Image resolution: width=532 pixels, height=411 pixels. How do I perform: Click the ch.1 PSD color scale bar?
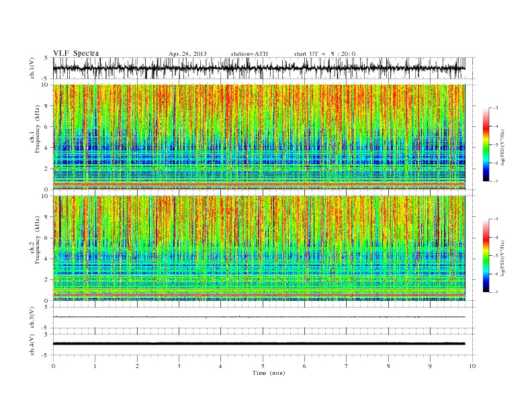click(x=486, y=144)
